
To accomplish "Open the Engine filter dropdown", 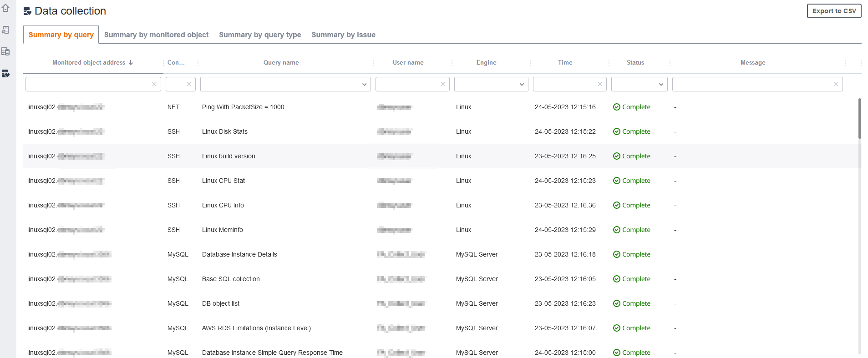I will click(522, 84).
